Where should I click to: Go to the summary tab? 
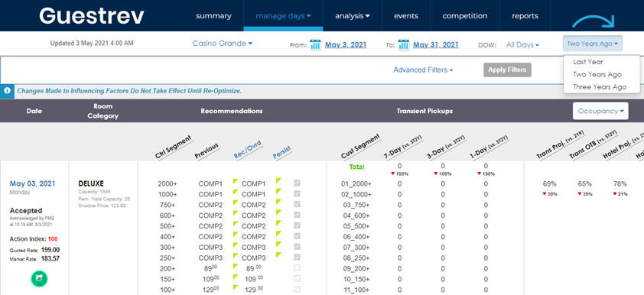pos(213,16)
